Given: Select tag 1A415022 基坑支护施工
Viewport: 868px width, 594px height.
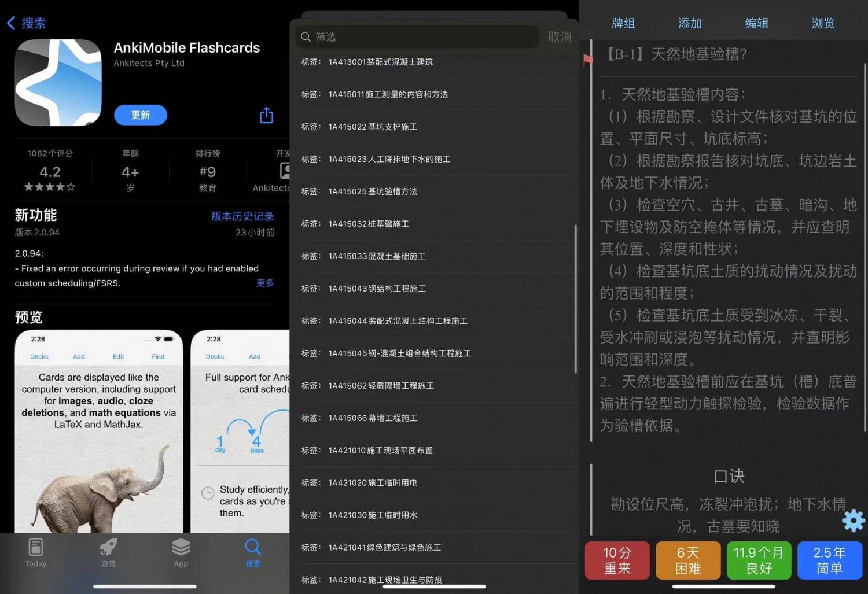Looking at the screenshot, I should (x=434, y=127).
